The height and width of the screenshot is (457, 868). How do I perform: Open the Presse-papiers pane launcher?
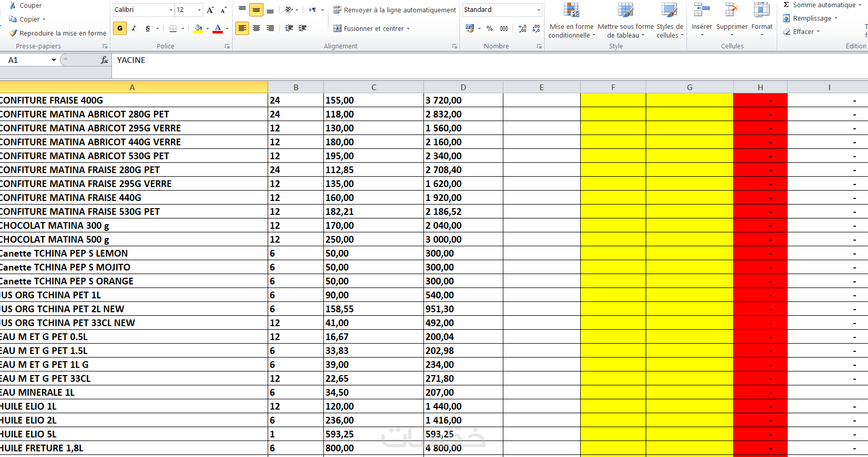pyautogui.click(x=105, y=46)
